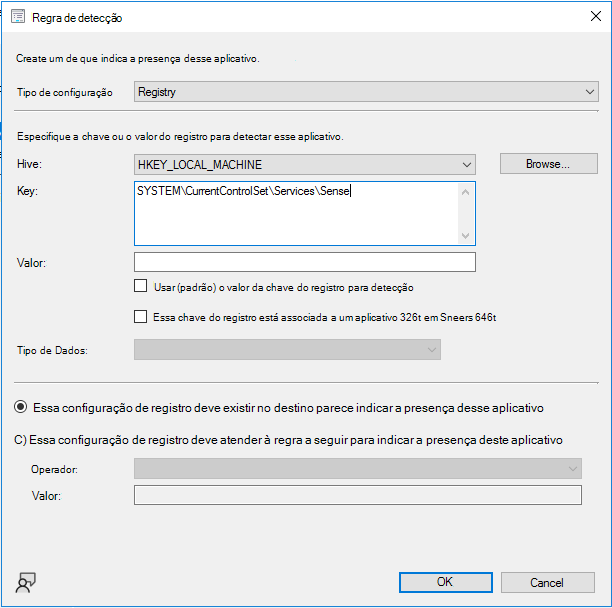Click the Browse... button

pyautogui.click(x=548, y=164)
